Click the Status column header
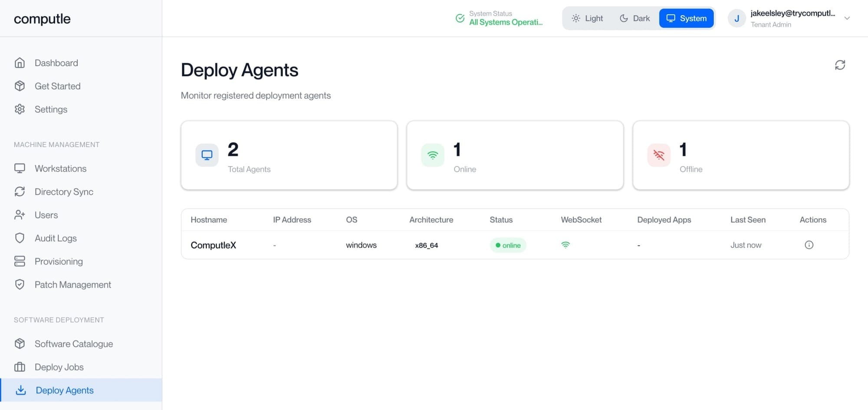The image size is (868, 410). tap(501, 220)
